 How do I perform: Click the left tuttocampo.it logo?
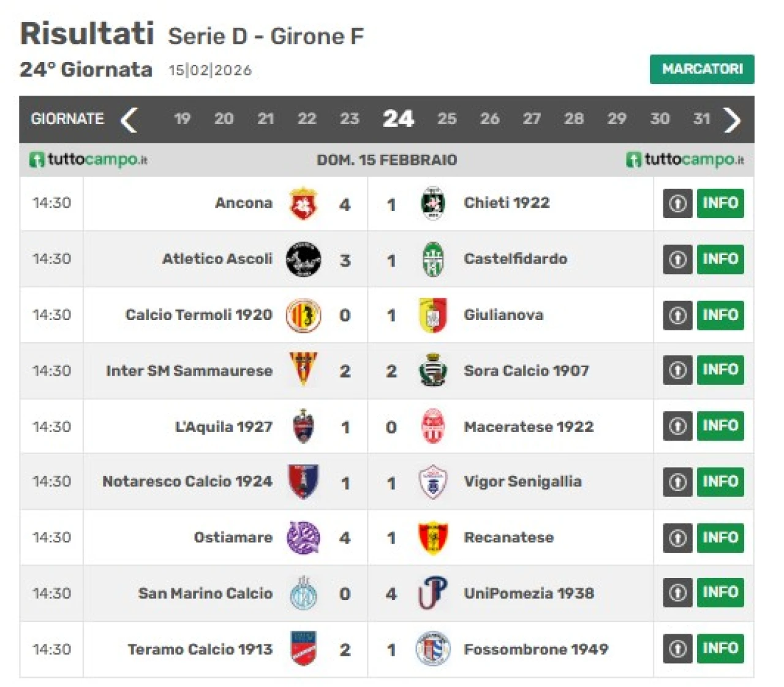click(89, 160)
